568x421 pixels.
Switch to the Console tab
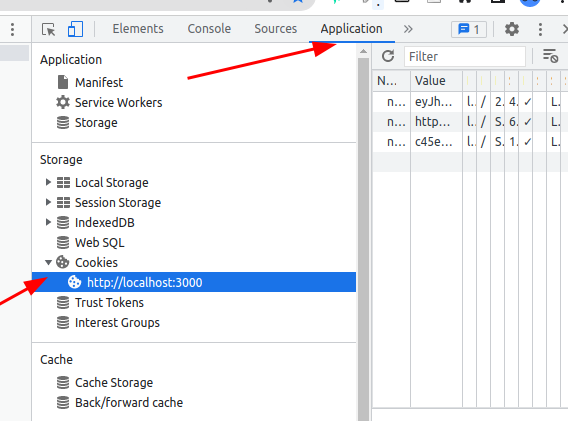(209, 29)
